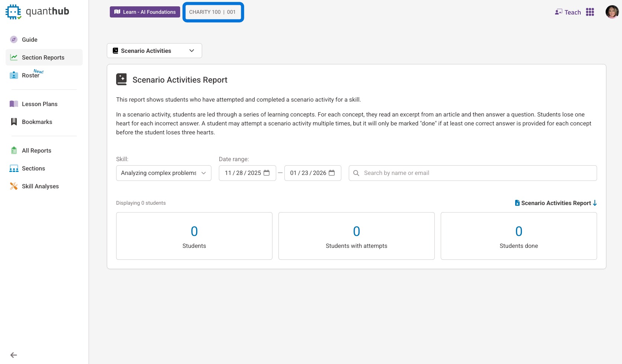This screenshot has width=622, height=364.
Task: Click the Learn - AI Foundations button
Action: [x=145, y=12]
